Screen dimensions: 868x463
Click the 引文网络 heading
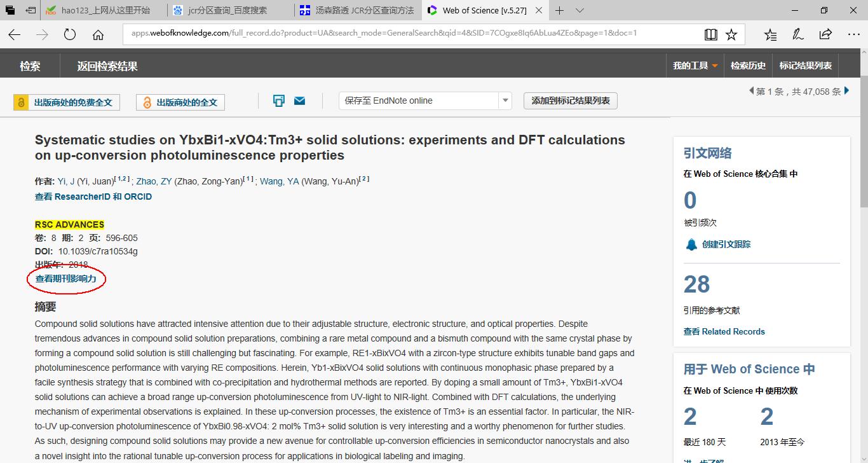708,153
